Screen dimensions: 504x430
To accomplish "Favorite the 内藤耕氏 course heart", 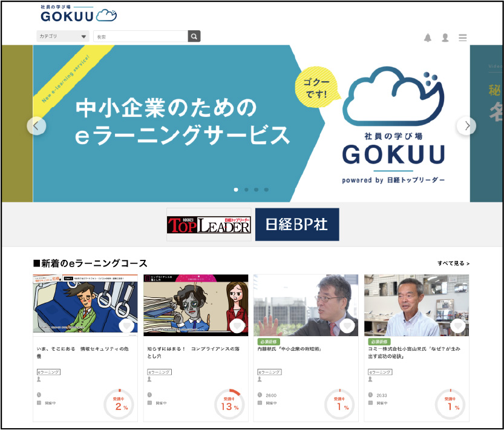I will click(347, 326).
